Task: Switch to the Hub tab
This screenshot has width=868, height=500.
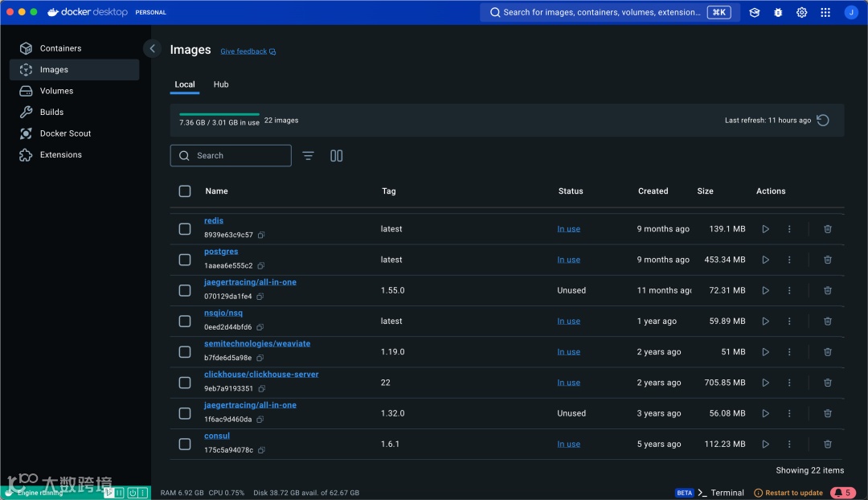Action: tap(221, 84)
